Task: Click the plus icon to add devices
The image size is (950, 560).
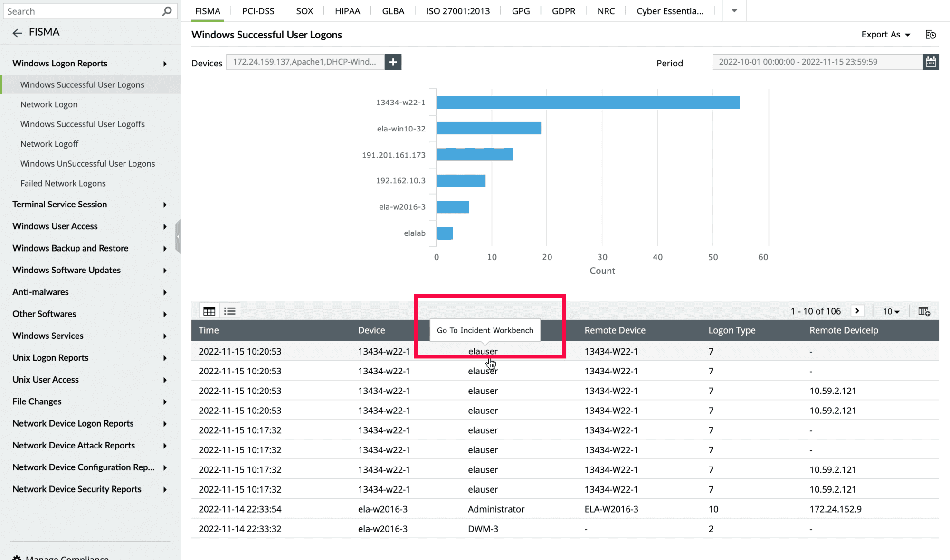Action: pos(393,62)
